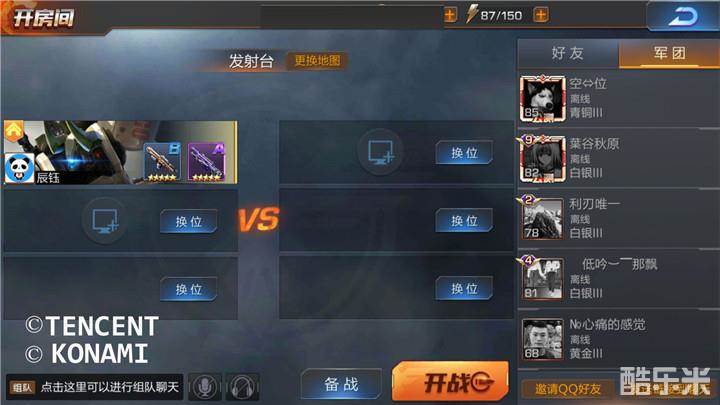
Task: Open team chat input field 点击这里可以进行组队聊天
Action: (x=95, y=387)
